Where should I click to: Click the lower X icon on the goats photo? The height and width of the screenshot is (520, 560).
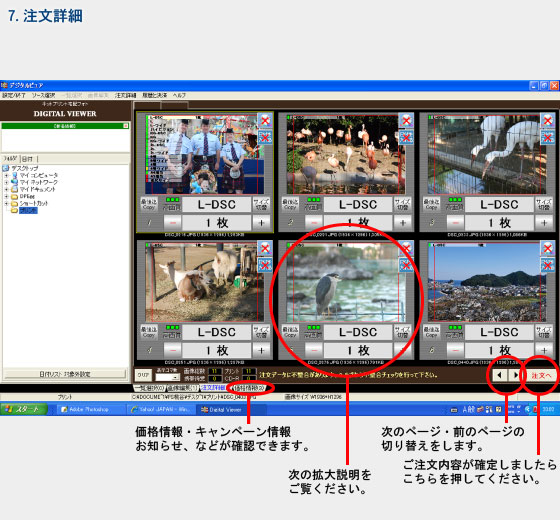point(265,265)
